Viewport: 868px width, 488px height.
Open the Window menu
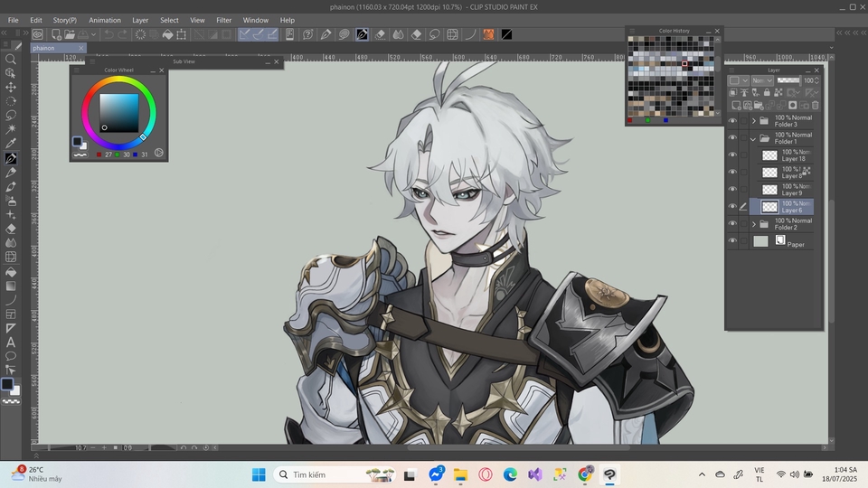(x=255, y=20)
